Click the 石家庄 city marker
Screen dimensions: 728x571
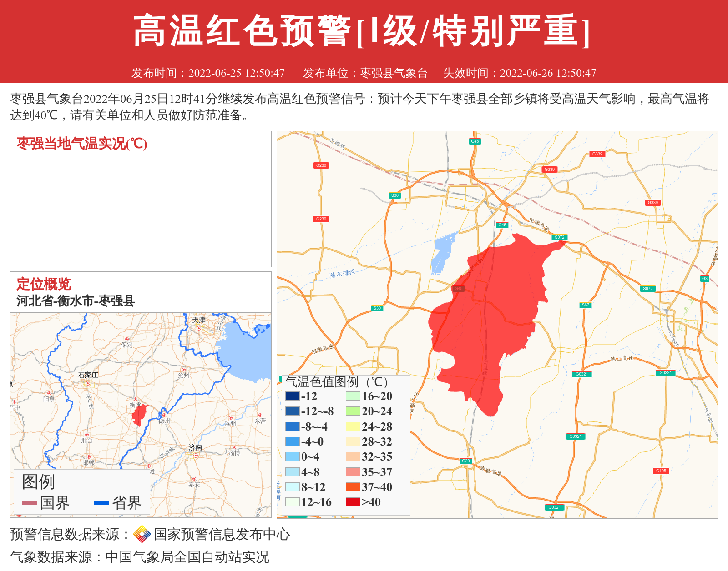(88, 383)
